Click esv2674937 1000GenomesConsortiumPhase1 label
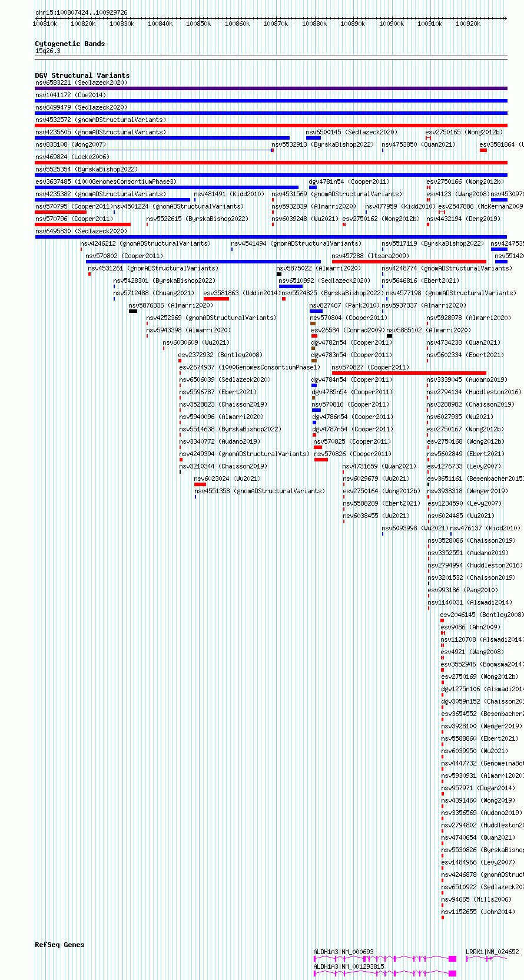524x980 pixels. click(x=250, y=367)
